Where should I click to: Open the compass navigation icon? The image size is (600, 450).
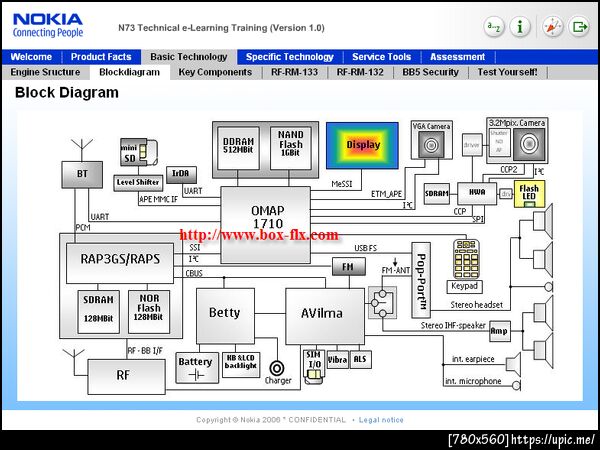[553, 27]
